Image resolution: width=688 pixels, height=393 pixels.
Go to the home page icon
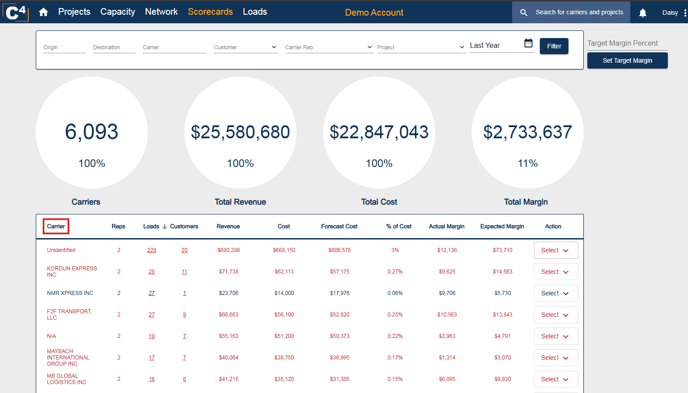[x=43, y=12]
